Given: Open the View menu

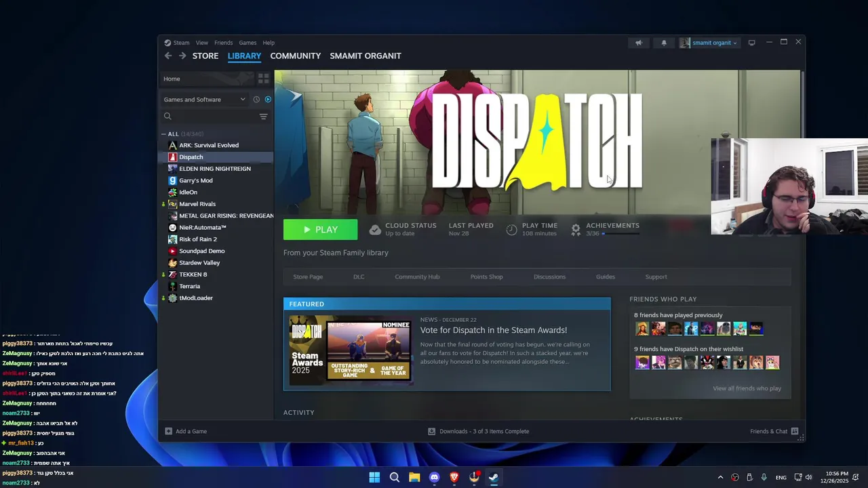Looking at the screenshot, I should coord(202,43).
